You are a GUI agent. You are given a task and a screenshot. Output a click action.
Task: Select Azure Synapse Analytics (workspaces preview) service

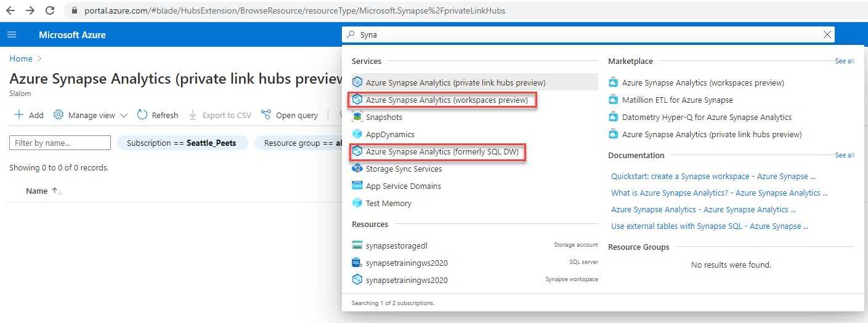447,100
